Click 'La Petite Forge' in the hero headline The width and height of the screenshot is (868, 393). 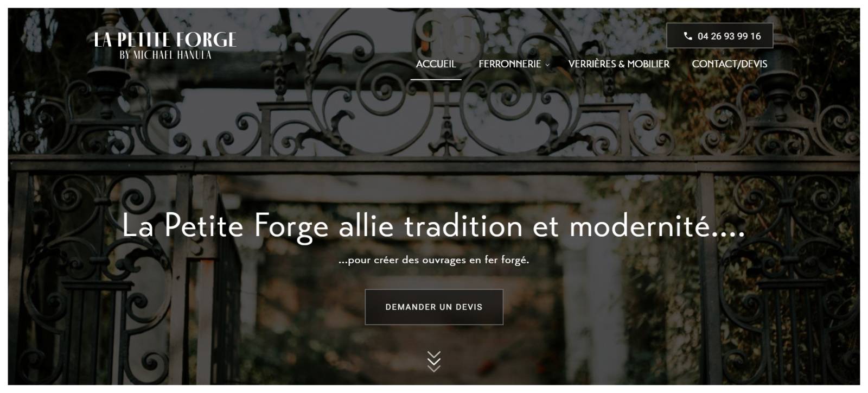[x=225, y=226]
